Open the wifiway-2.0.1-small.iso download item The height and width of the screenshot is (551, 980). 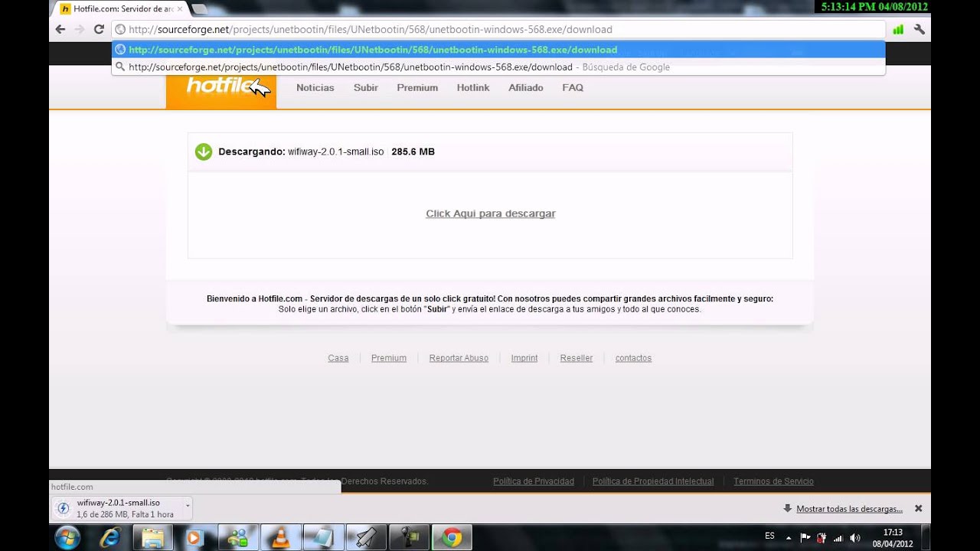click(119, 508)
